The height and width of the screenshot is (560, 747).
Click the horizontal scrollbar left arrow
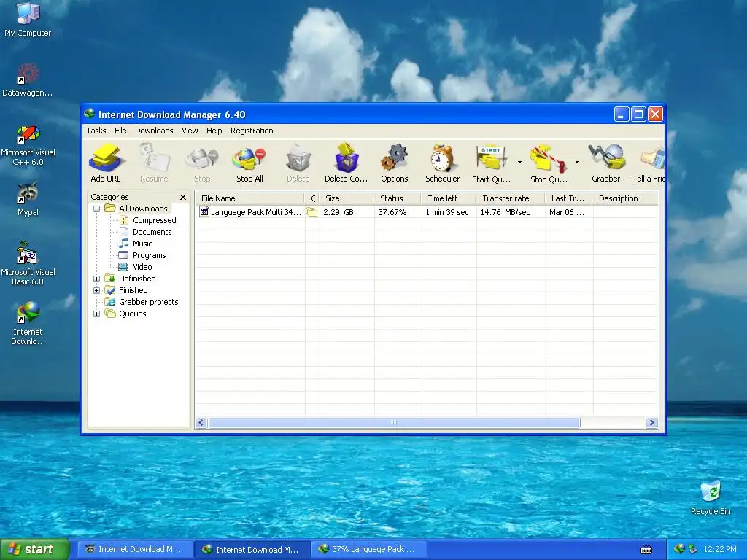point(201,423)
